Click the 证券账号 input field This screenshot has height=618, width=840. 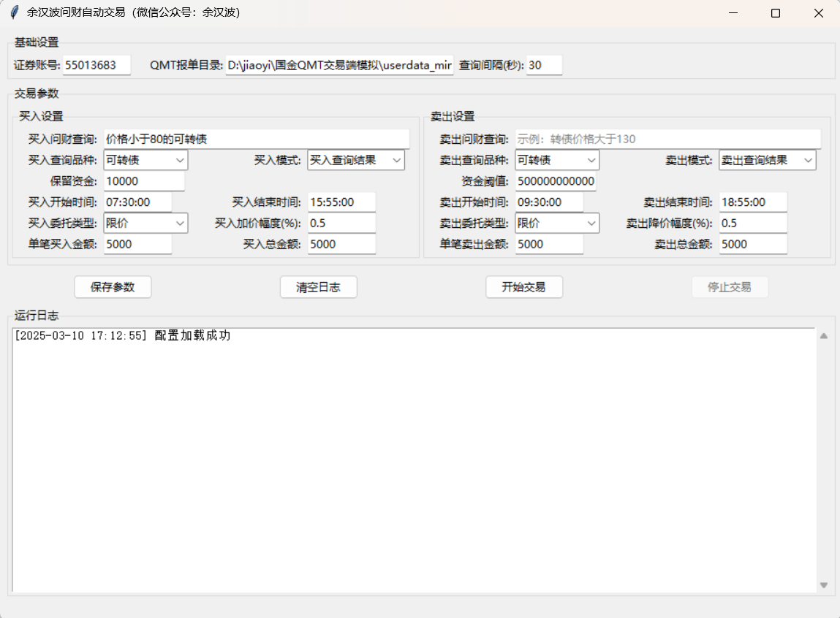coord(97,65)
